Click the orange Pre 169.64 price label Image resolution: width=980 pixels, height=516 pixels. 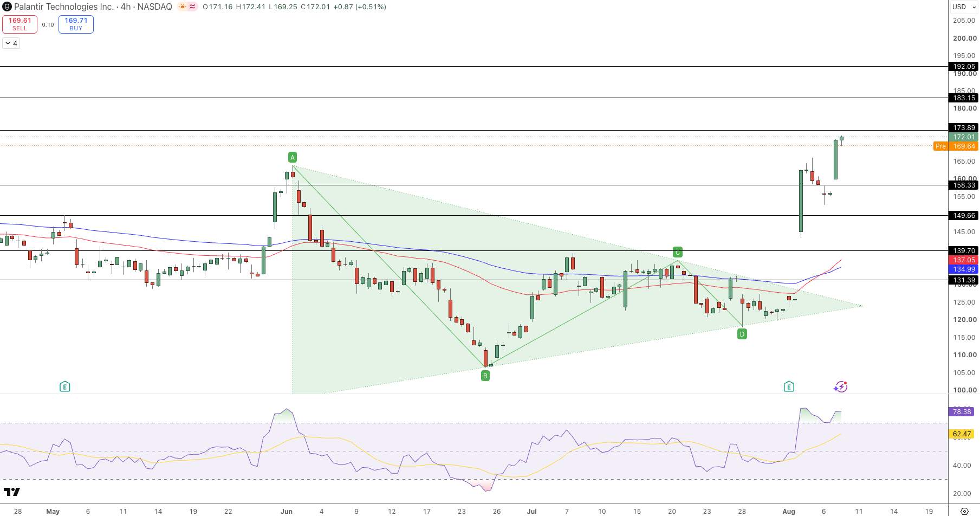[956, 146]
